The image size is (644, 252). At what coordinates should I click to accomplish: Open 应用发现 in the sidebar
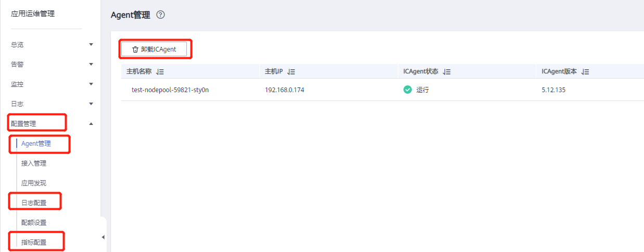tap(34, 183)
